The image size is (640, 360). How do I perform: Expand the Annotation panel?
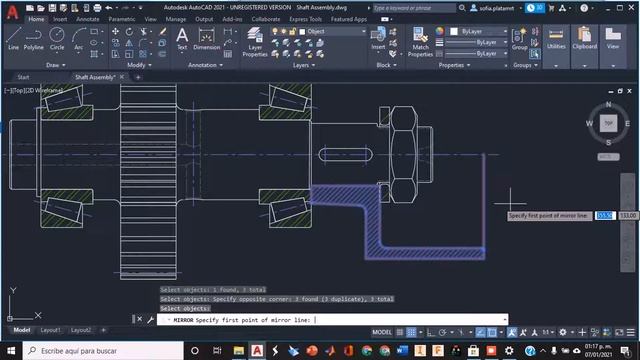[x=205, y=65]
